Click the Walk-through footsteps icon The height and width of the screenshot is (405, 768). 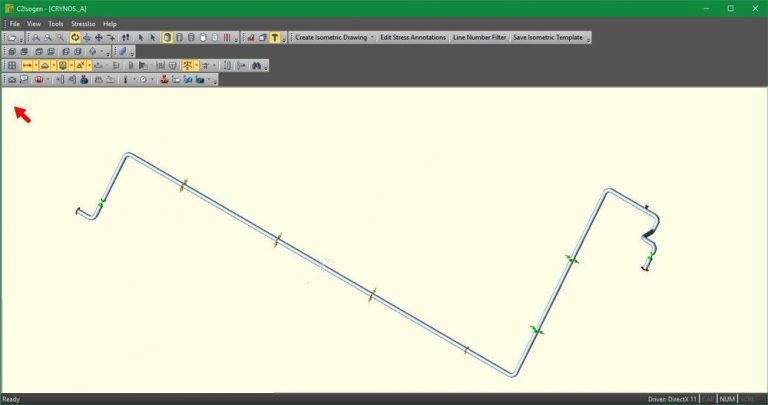coord(125,37)
